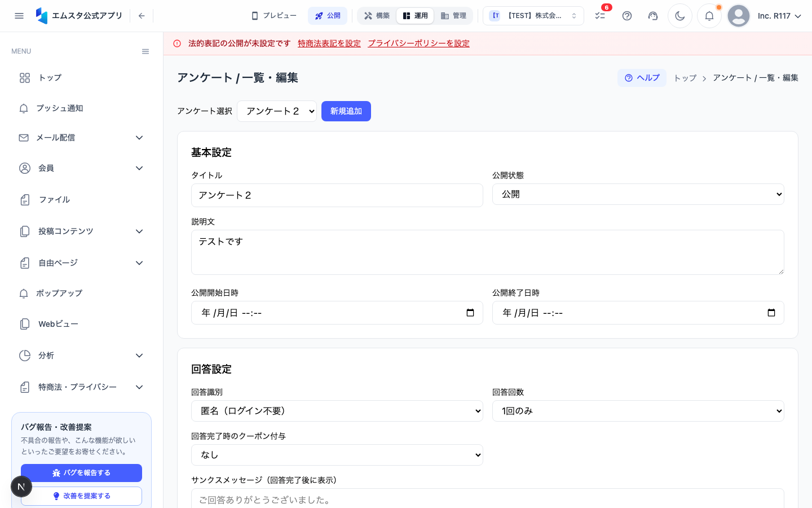This screenshot has width=812, height=508.
Task: Open the calendar picker for 公開終了日時
Action: 771,313
